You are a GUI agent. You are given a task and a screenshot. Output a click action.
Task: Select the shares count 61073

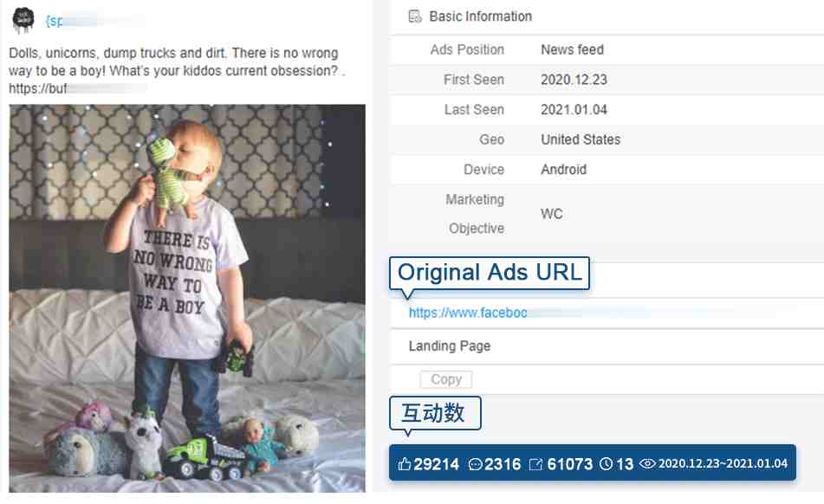(569, 464)
